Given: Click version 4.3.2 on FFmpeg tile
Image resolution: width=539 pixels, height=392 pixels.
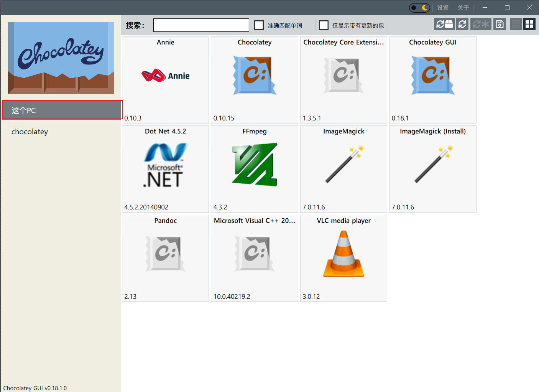Looking at the screenshot, I should [220, 207].
